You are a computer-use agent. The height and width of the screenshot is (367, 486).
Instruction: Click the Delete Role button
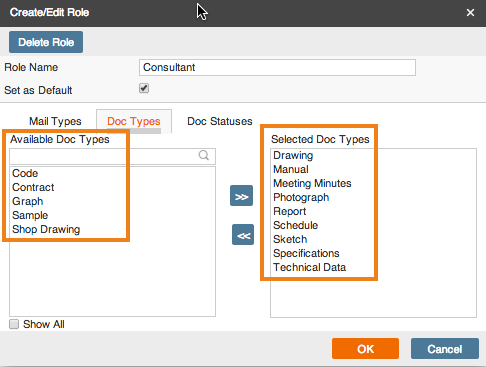pos(46,42)
